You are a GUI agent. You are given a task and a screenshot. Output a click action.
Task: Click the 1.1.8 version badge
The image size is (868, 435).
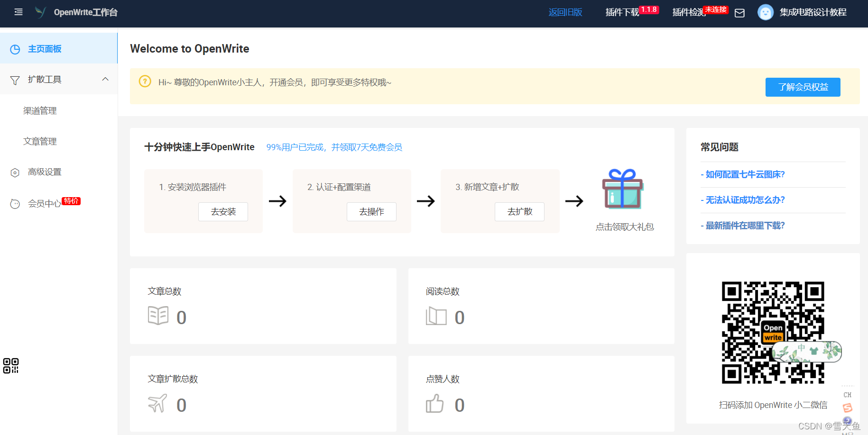point(649,9)
